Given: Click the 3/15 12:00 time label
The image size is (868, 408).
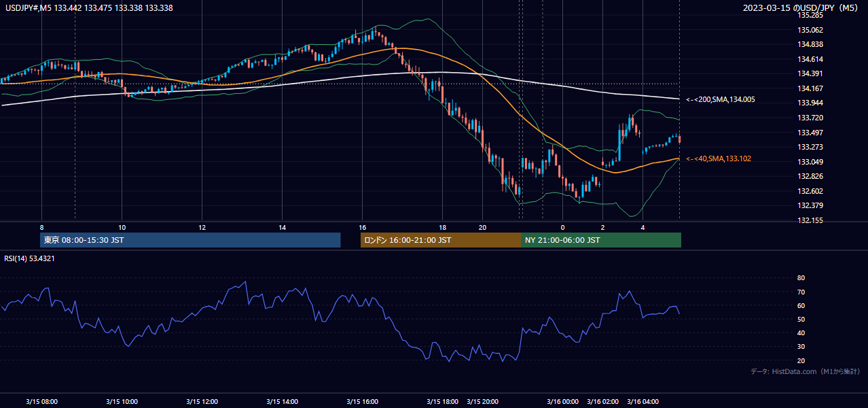Looking at the screenshot, I should coord(202,401).
